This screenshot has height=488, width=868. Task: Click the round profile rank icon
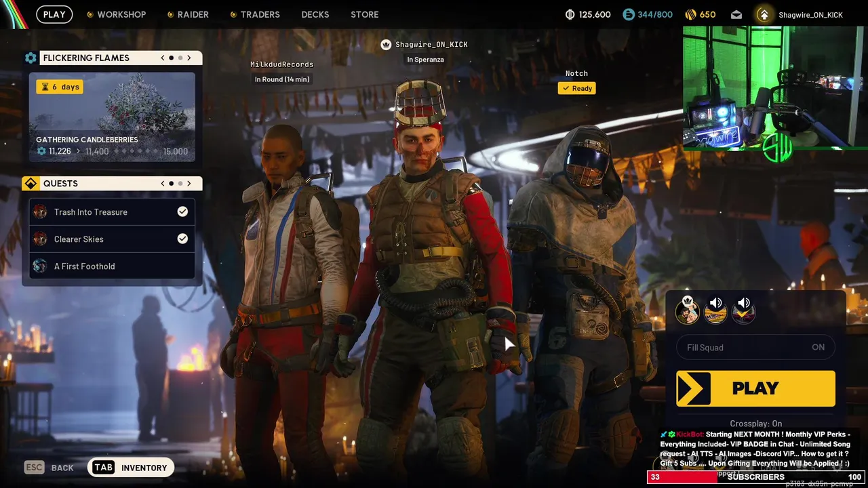764,14
